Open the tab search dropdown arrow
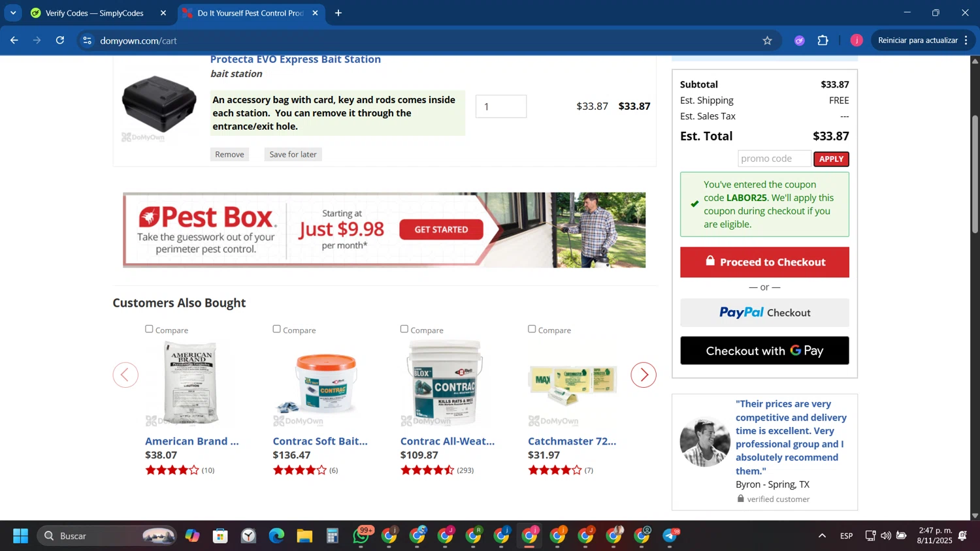The width and height of the screenshot is (980, 551). (x=13, y=13)
